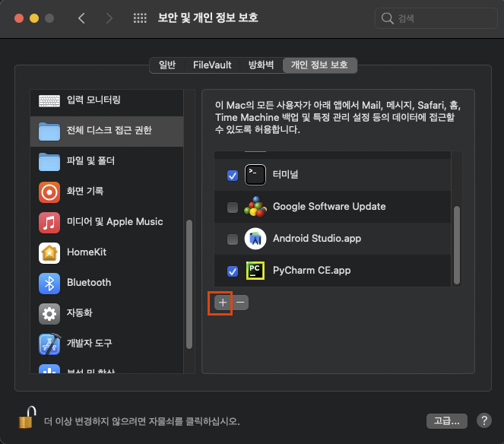Go back with the left chevron

[x=81, y=18]
